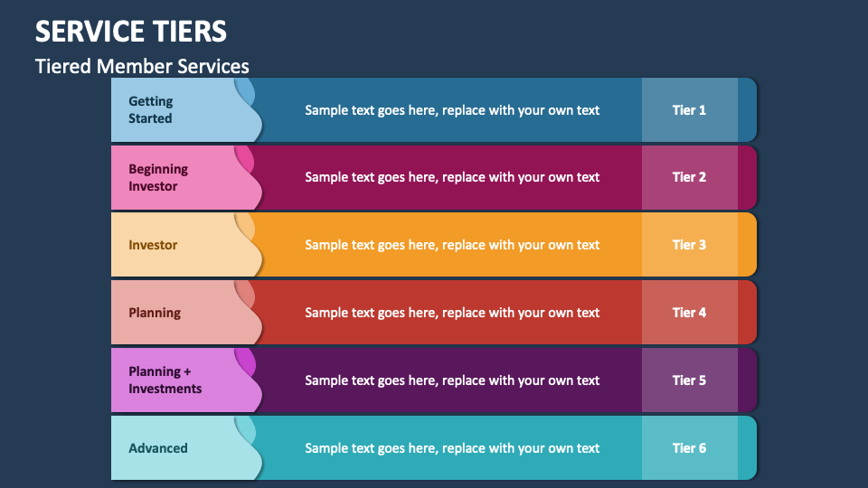The height and width of the screenshot is (488, 868).
Task: Click the Tier 1 box
Action: [x=689, y=110]
